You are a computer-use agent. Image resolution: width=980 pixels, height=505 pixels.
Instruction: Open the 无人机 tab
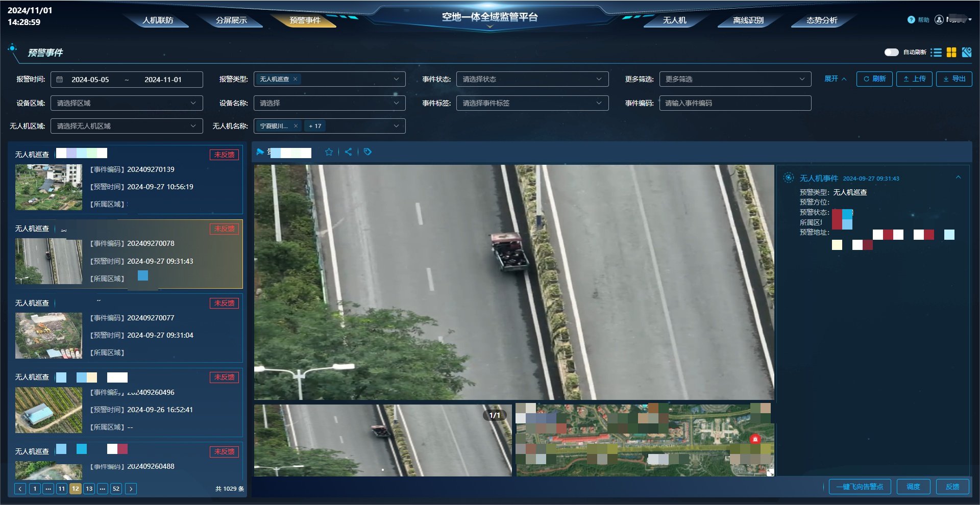[674, 20]
